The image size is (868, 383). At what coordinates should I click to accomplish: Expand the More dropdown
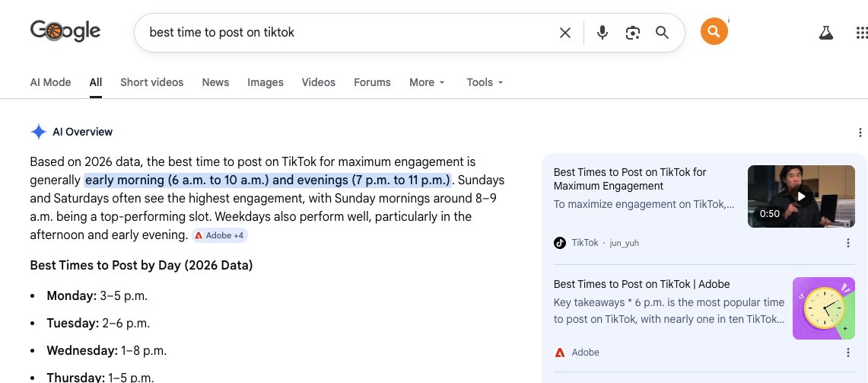(427, 82)
